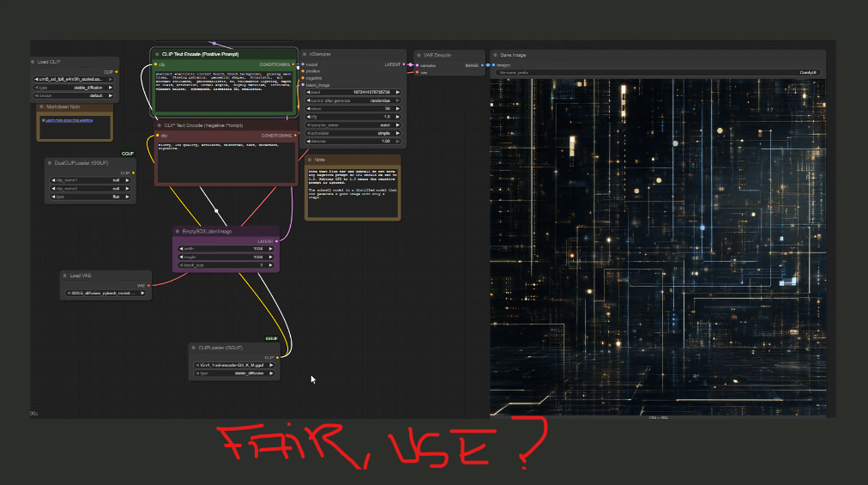
Task: Open the type dropdown in Load CLIP
Action: click(74, 88)
